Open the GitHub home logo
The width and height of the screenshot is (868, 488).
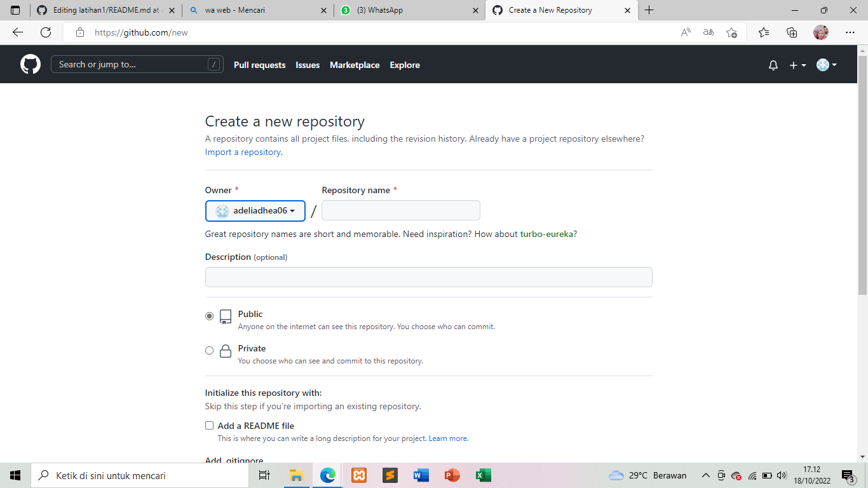30,64
